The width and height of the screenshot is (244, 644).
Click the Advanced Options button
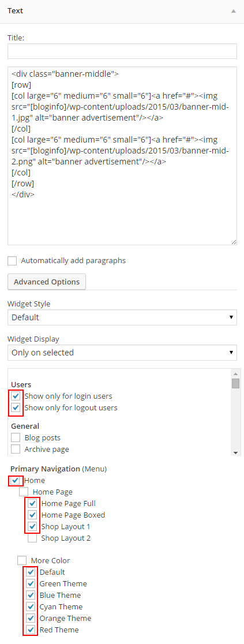click(46, 282)
